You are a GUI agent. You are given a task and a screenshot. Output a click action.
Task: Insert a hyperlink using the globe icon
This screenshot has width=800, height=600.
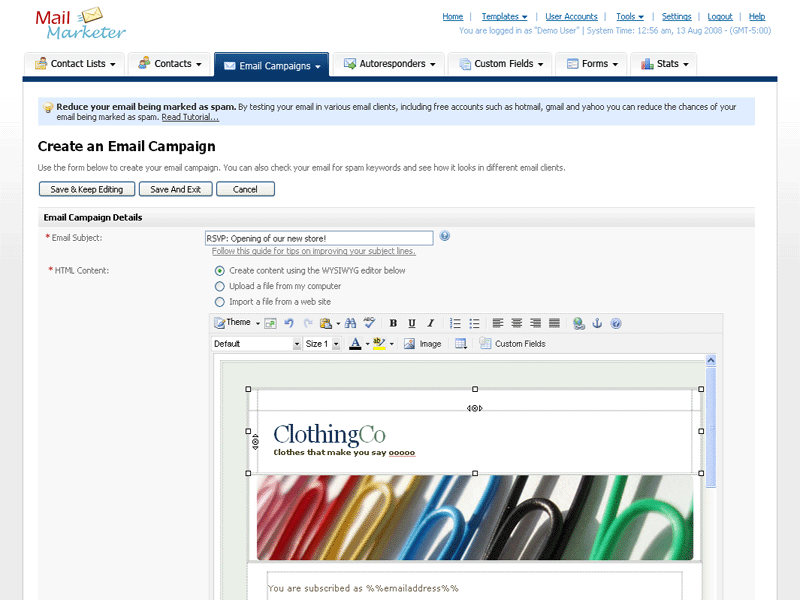click(x=579, y=323)
